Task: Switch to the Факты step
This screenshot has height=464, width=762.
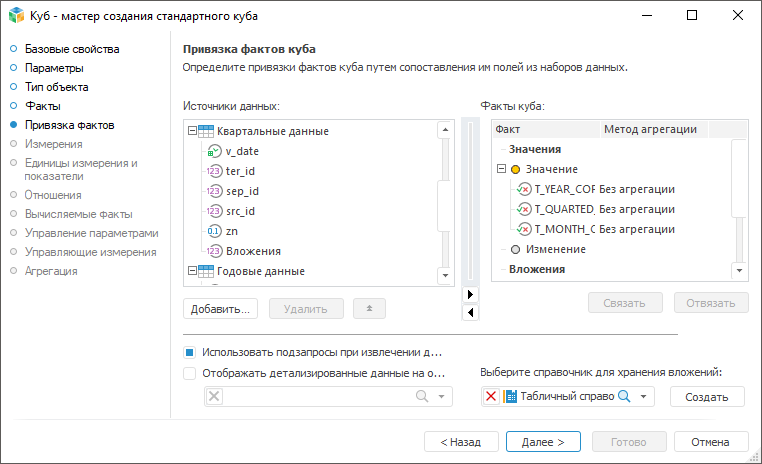Action: click(x=43, y=106)
